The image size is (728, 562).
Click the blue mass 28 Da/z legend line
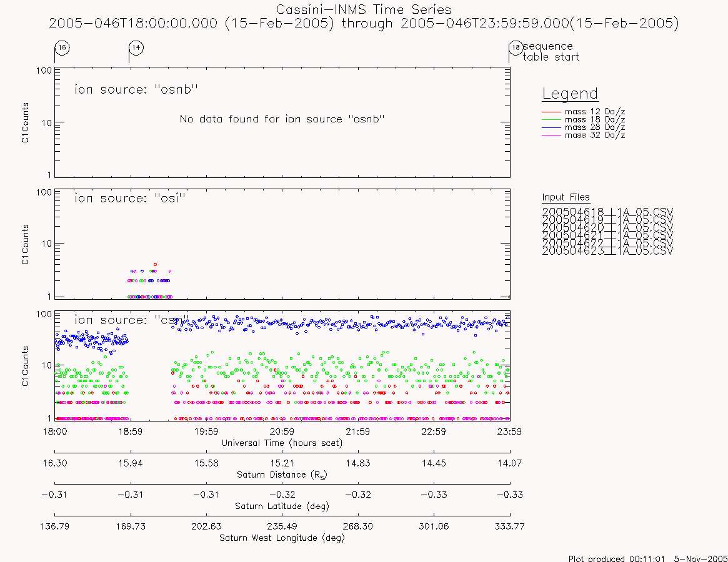point(552,127)
